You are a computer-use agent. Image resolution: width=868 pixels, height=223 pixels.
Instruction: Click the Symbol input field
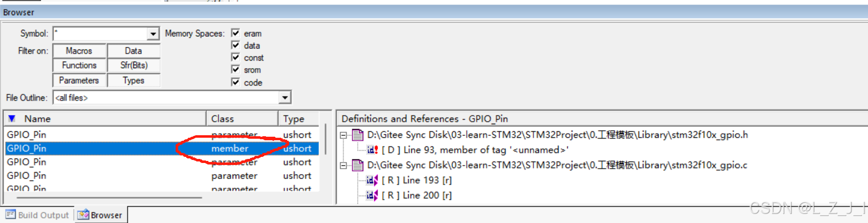[101, 34]
